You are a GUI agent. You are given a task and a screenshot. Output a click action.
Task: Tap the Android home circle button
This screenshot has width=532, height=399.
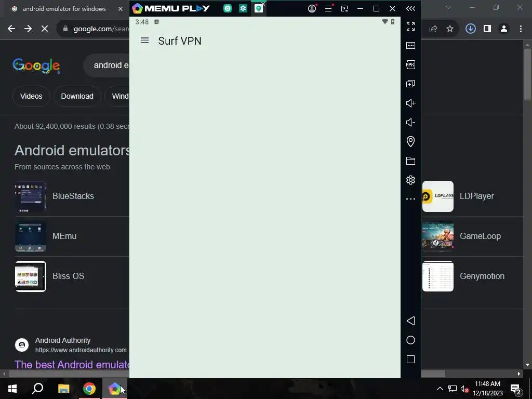click(410, 340)
